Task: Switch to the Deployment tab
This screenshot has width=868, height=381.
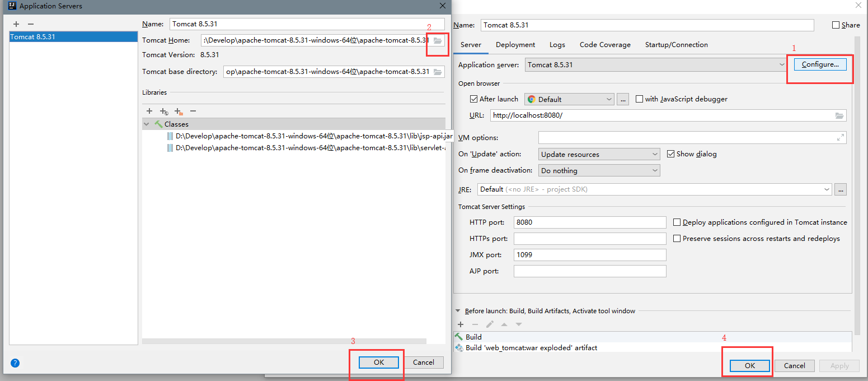Action: pyautogui.click(x=515, y=45)
